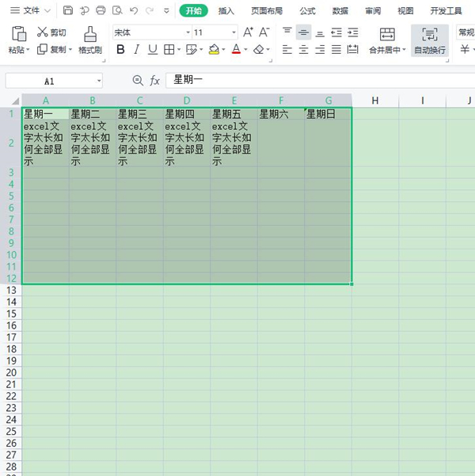Toggle Italic formatting
This screenshot has height=476, width=475.
point(137,49)
